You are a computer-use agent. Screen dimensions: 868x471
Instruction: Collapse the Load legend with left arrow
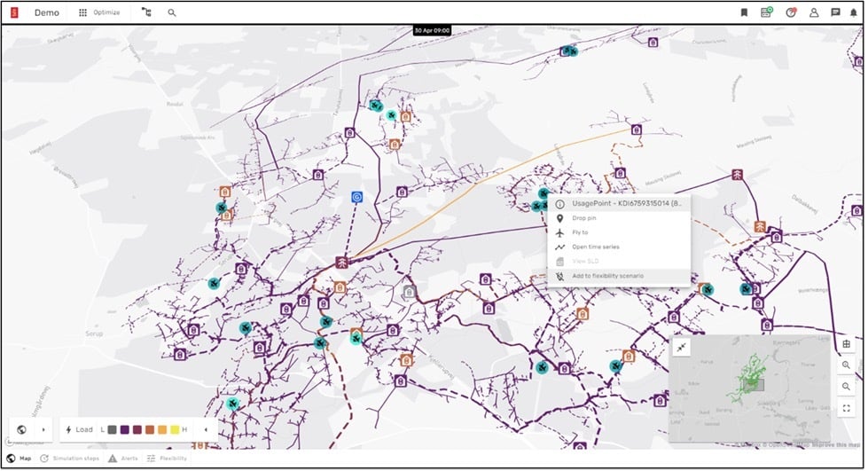[206, 429]
